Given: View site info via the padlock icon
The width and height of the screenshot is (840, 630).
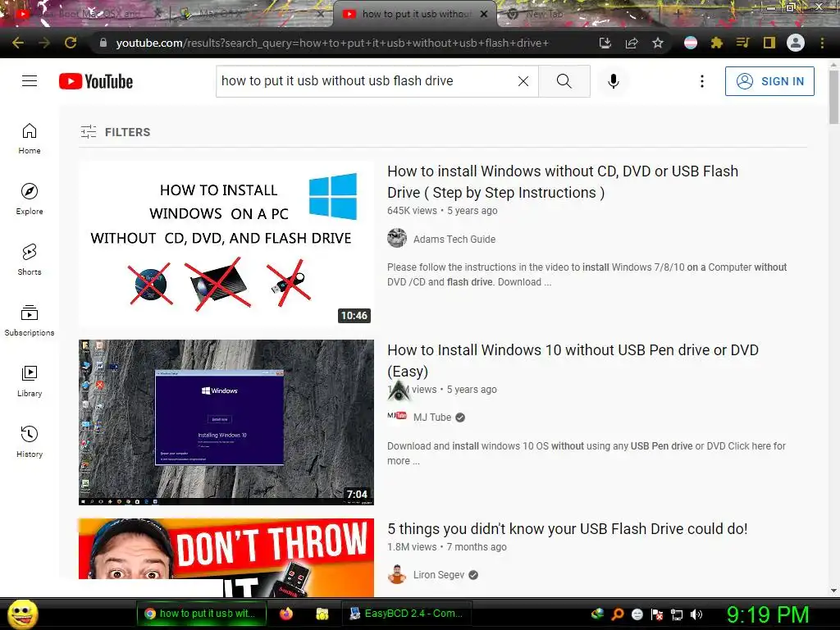Looking at the screenshot, I should pos(103,43).
